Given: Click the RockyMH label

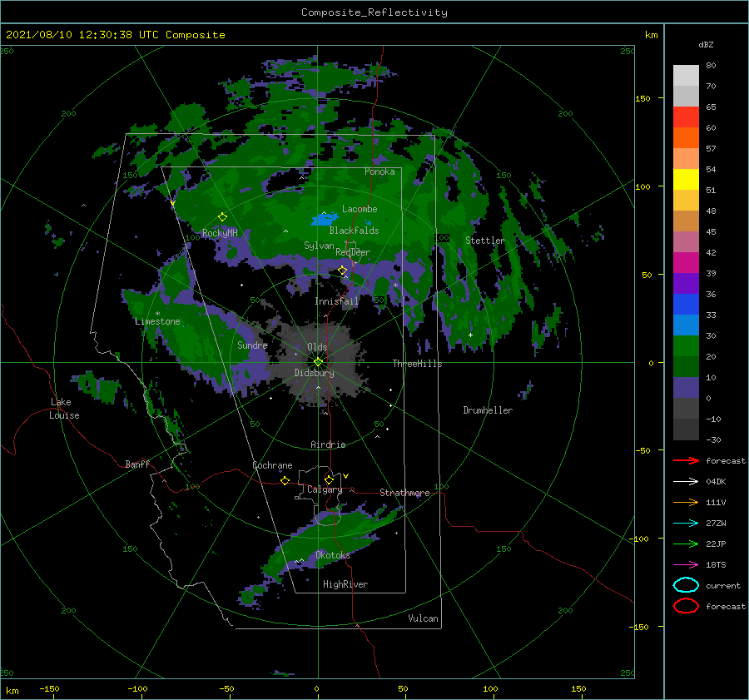Looking at the screenshot, I should click(220, 233).
